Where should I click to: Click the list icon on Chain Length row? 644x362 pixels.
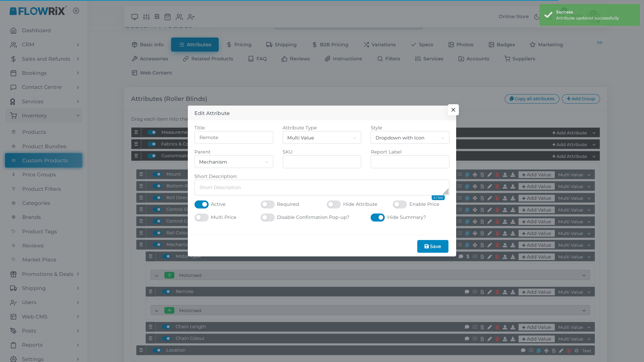[475, 327]
